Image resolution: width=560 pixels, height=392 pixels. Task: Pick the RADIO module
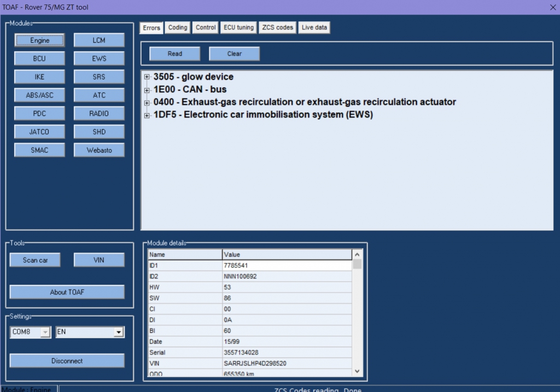(x=99, y=114)
